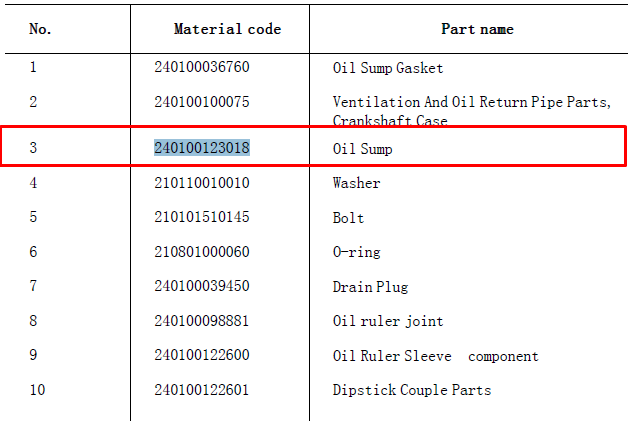
Task: Click the Material code column header
Action: (x=227, y=29)
